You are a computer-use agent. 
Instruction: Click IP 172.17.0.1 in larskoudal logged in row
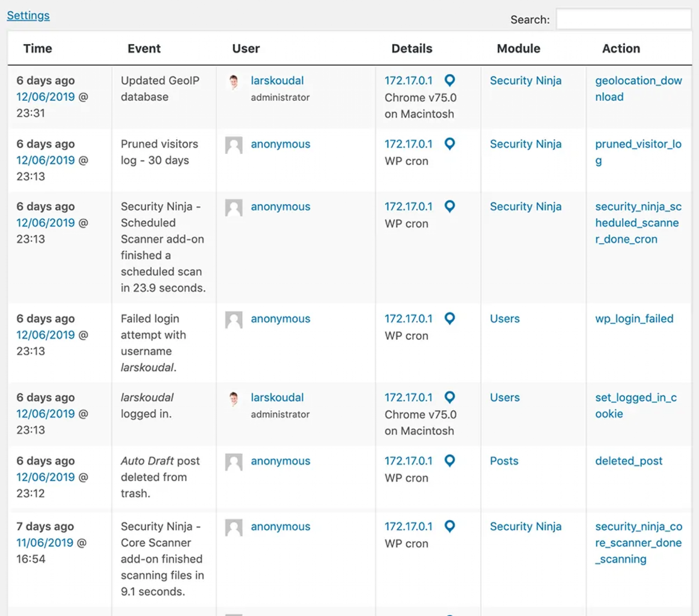(x=408, y=398)
